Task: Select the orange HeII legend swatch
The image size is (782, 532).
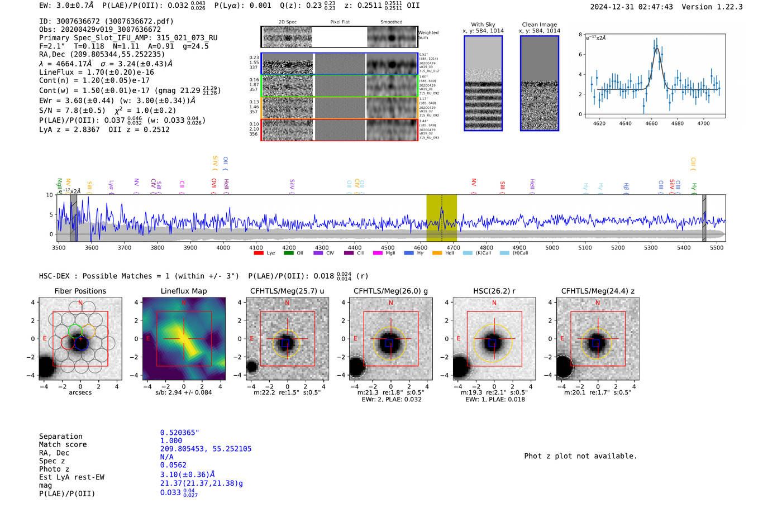Action: click(x=437, y=253)
